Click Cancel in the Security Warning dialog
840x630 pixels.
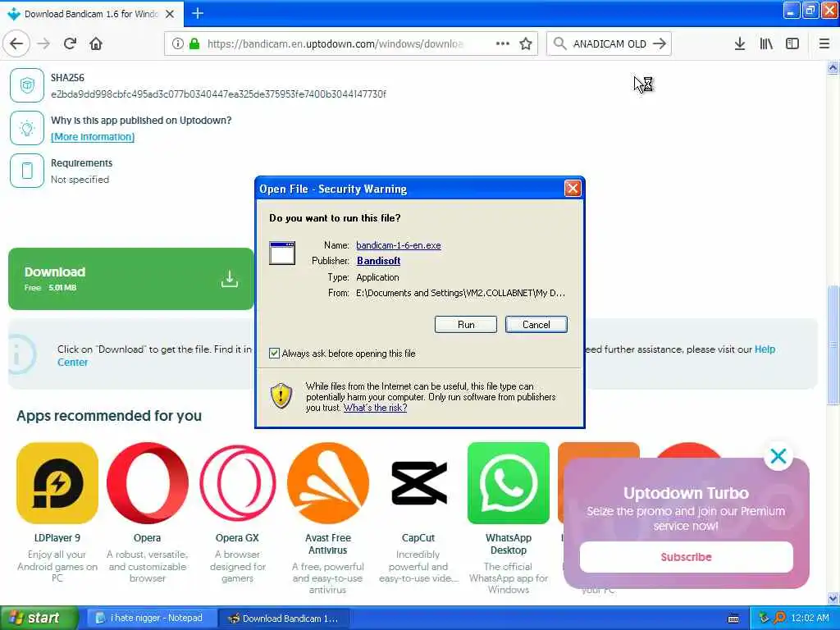(x=536, y=325)
